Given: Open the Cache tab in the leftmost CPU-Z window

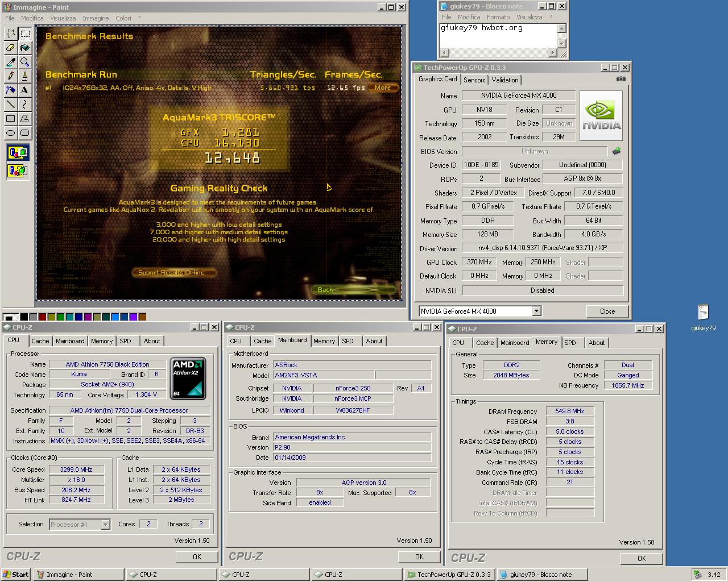Looking at the screenshot, I should pyautogui.click(x=40, y=341).
